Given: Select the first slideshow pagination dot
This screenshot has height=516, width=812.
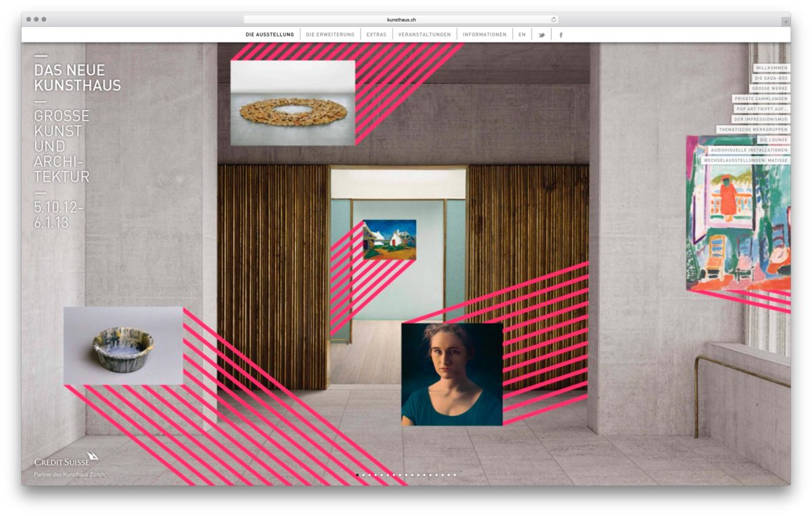Looking at the screenshot, I should [357, 475].
